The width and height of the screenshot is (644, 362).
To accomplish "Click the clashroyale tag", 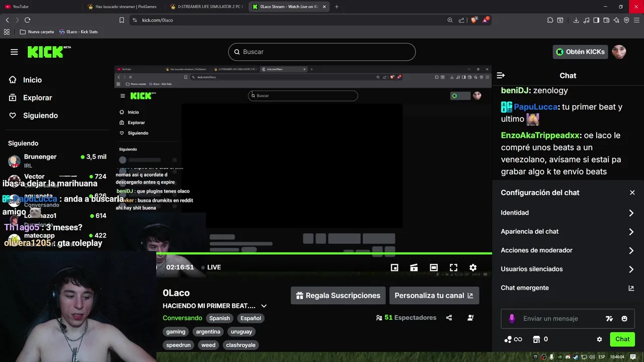I will [240, 345].
